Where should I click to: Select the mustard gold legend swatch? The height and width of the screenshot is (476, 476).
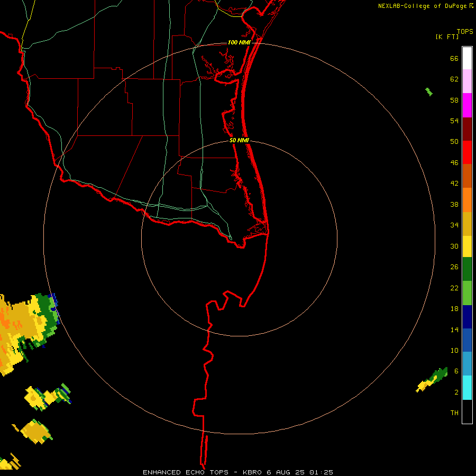click(x=467, y=224)
